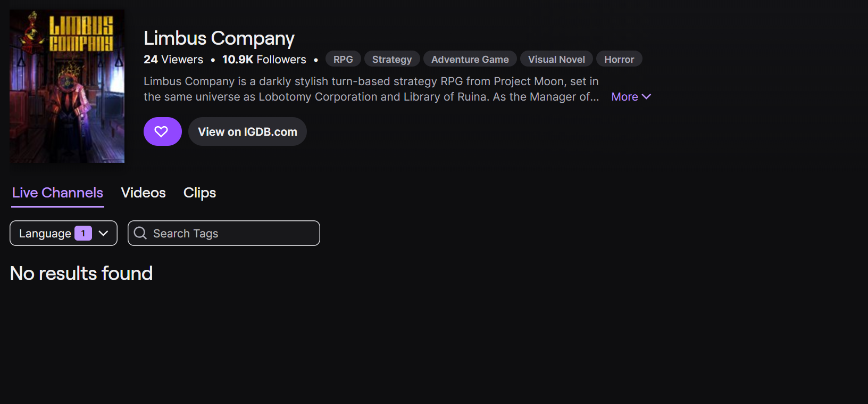This screenshot has width=868, height=404.
Task: Open the Limbus Company box art
Action: (67, 86)
